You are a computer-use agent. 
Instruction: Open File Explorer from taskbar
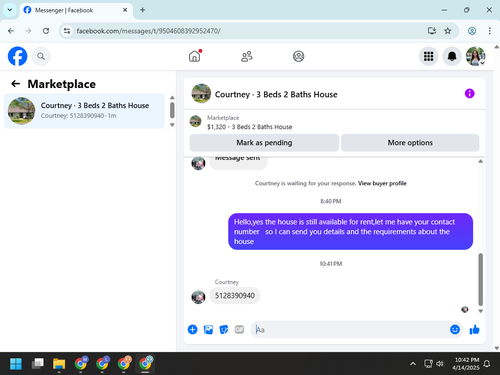point(59,364)
